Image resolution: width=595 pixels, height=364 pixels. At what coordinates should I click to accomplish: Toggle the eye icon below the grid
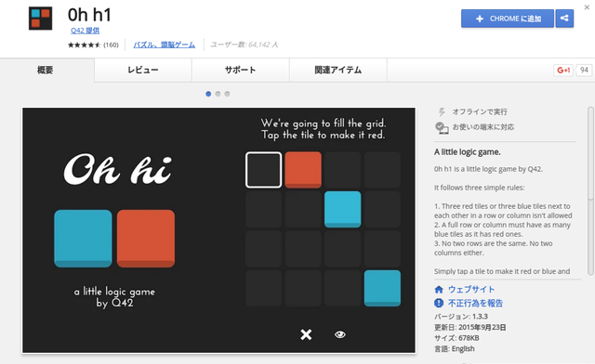coord(340,334)
